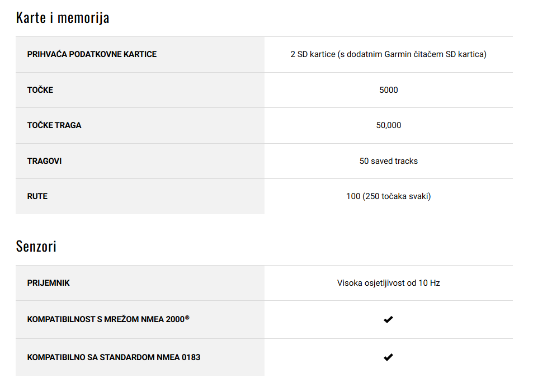Click the Točke traga label
The width and height of the screenshot is (533, 392).
54,125
